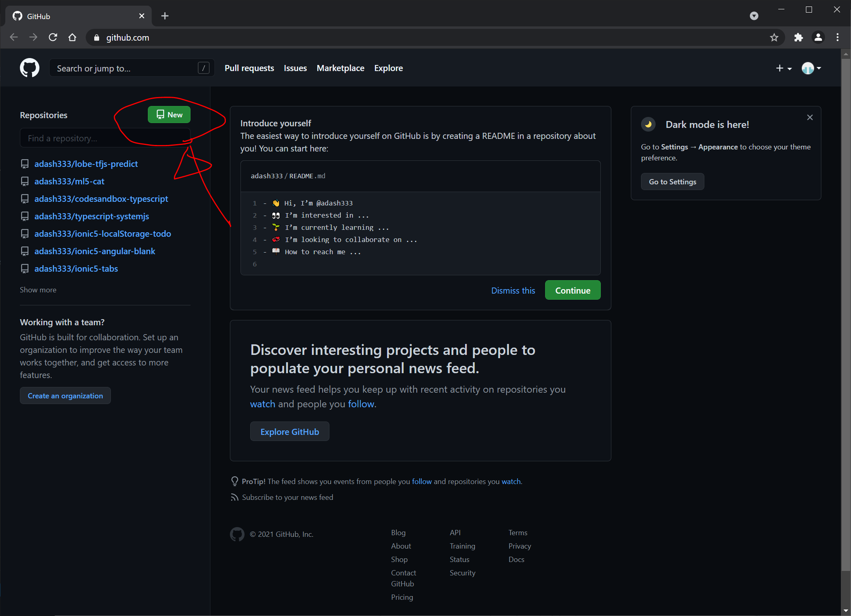Image resolution: width=851 pixels, height=616 pixels.
Task: Focus the Search or jump to field
Action: 132,68
